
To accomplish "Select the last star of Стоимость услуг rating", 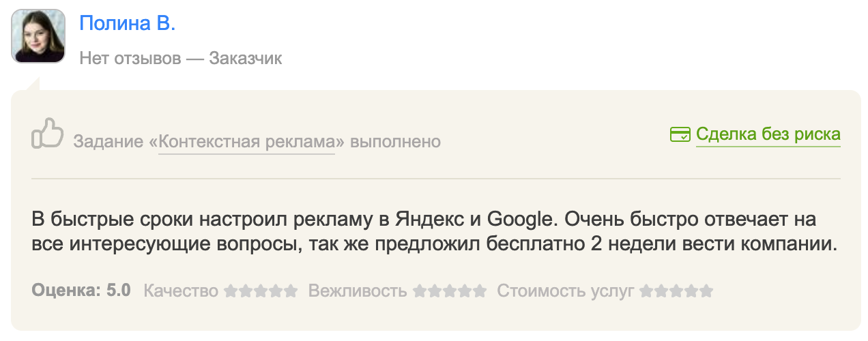I will 706,291.
